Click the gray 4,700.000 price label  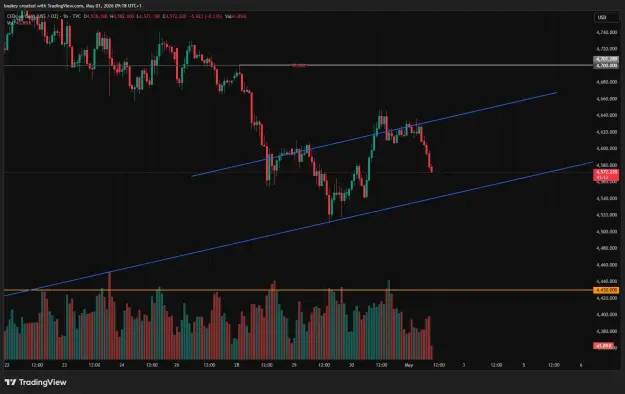point(606,65)
